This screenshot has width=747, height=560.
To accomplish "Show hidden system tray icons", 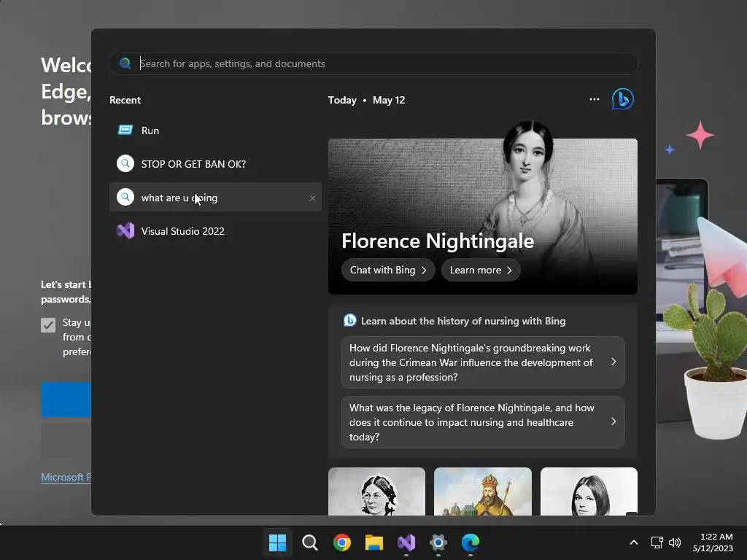I will [634, 542].
